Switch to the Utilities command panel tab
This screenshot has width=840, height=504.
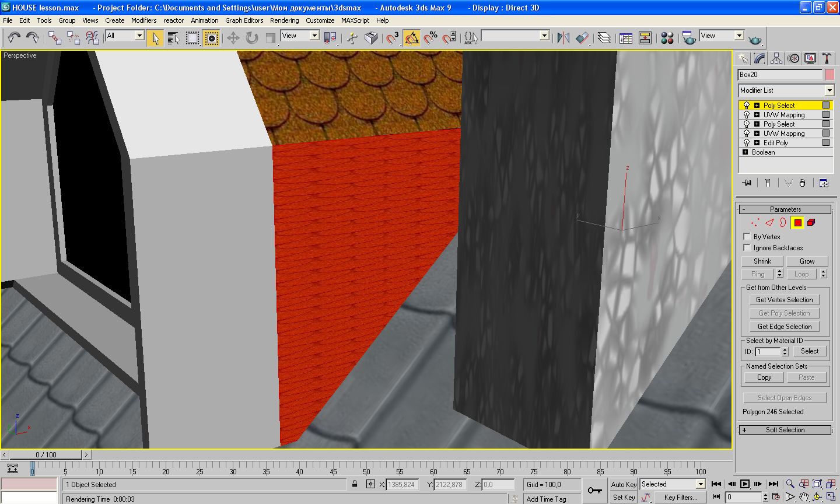(x=827, y=58)
